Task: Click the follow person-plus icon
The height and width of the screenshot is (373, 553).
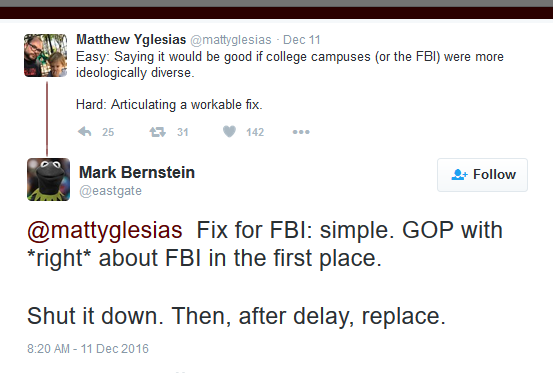Action: pos(459,175)
